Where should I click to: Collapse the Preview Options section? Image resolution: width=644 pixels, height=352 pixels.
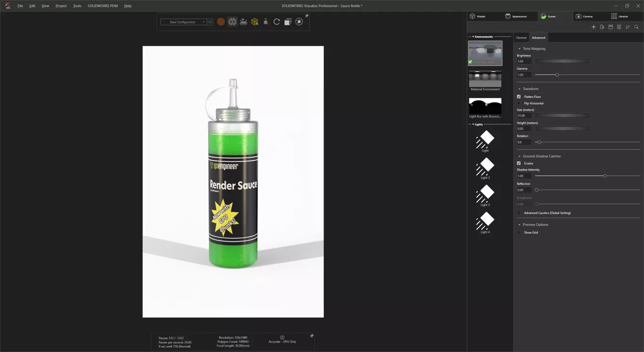pyautogui.click(x=519, y=225)
